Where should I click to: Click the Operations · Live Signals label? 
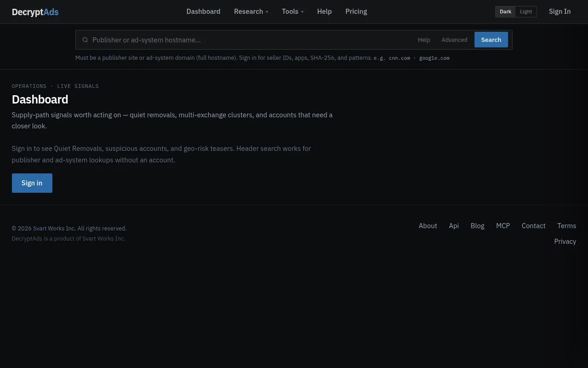click(55, 86)
